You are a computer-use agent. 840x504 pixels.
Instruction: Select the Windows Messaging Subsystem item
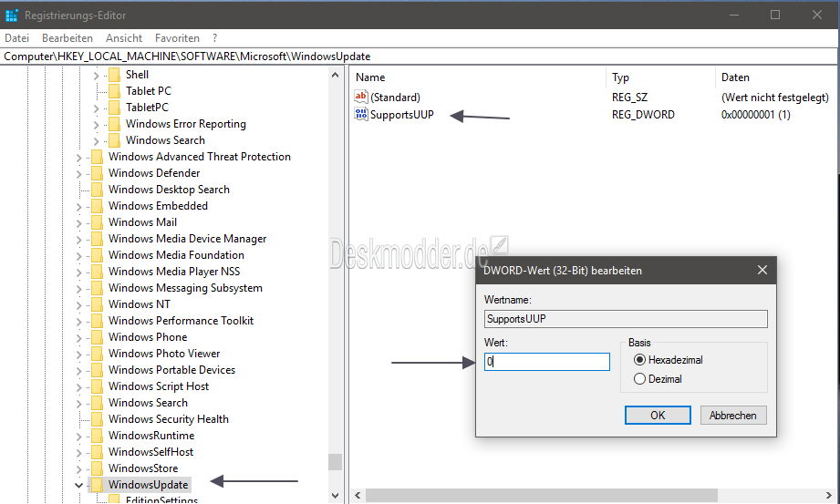point(185,288)
